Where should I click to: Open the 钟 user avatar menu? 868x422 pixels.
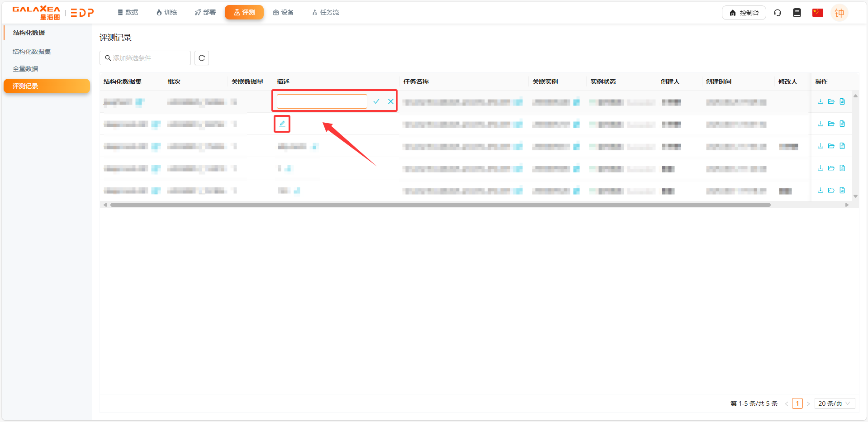839,13
